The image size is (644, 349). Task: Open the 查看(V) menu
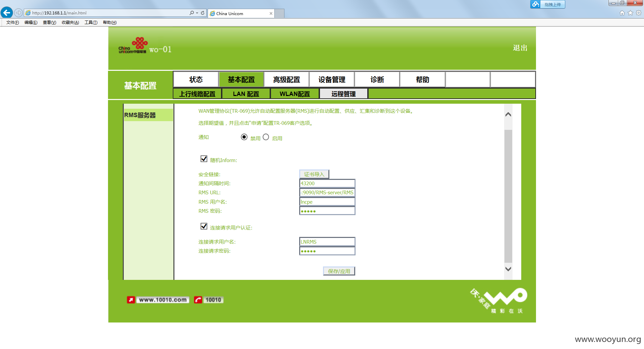(x=49, y=22)
